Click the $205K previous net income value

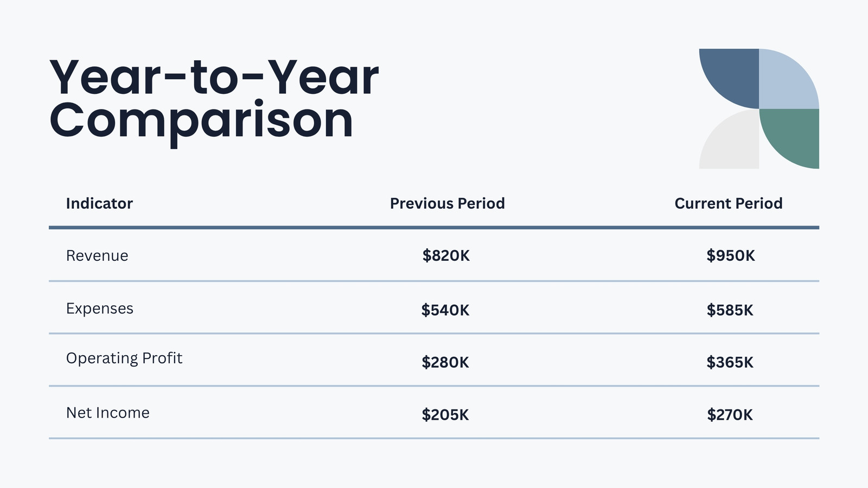click(445, 415)
